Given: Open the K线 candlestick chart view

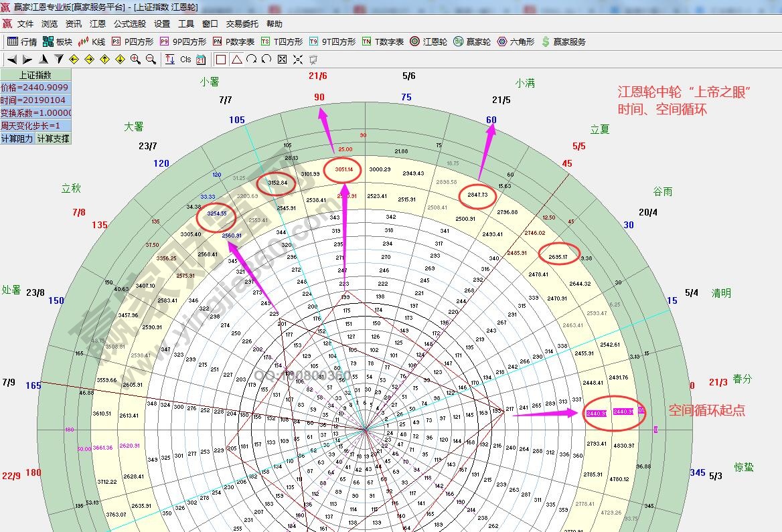Looking at the screenshot, I should 92,41.
